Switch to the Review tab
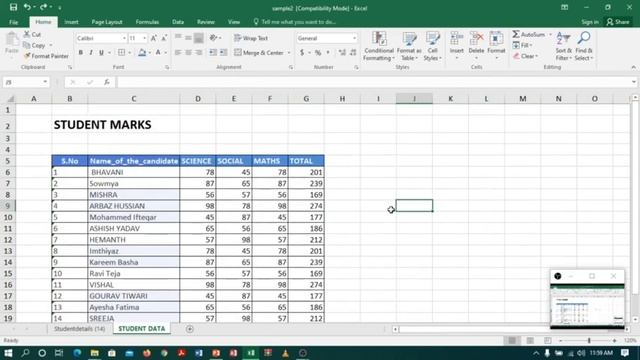Viewport: 640px width, 360px height. coord(206,22)
